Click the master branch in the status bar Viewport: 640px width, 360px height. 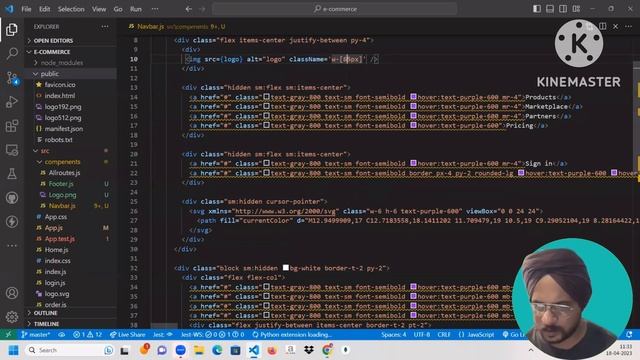coord(36,334)
